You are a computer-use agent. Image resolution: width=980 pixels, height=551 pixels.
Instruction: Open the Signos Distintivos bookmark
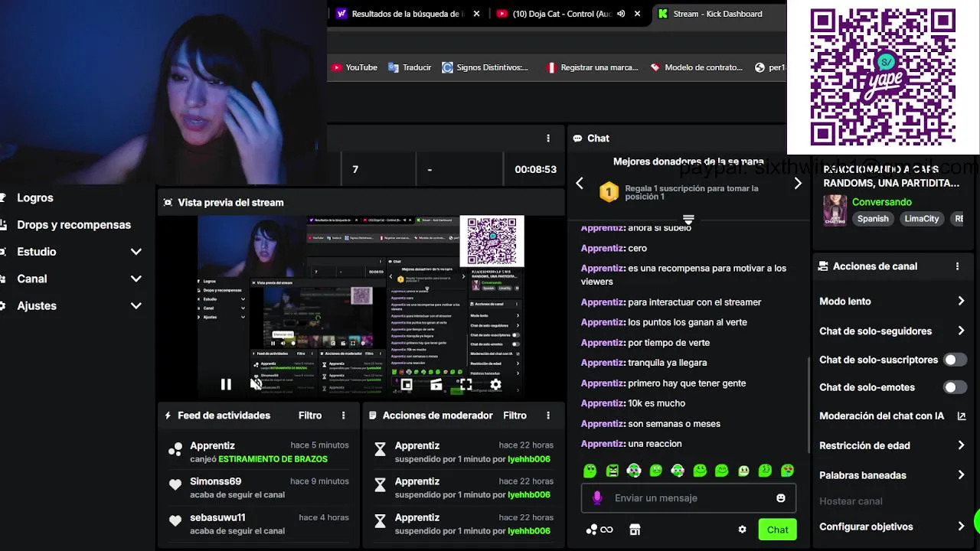pyautogui.click(x=485, y=67)
